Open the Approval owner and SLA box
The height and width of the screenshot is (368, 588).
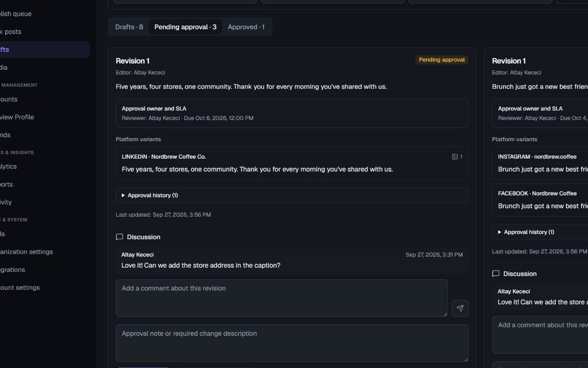pyautogui.click(x=292, y=113)
